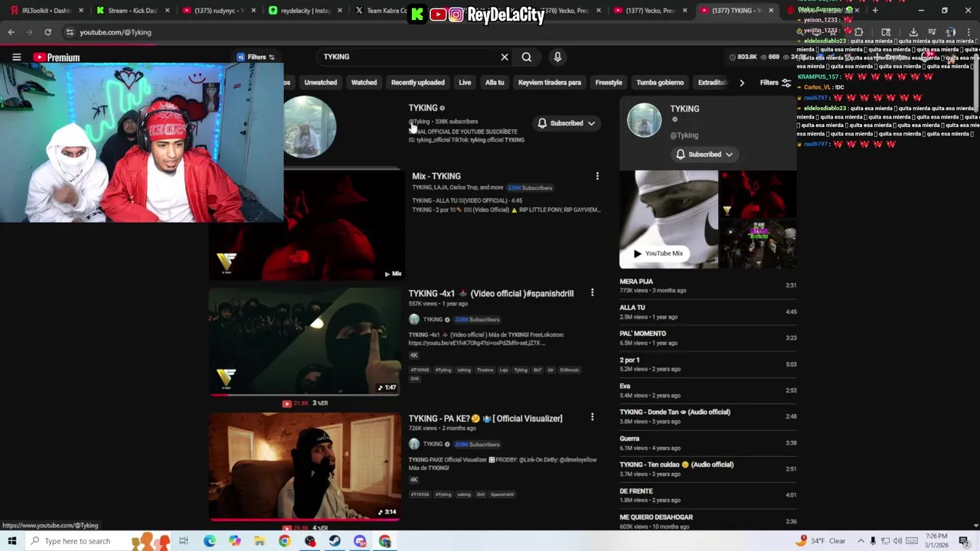Clear the TYKING search text
The height and width of the screenshot is (551, 980).
505,57
